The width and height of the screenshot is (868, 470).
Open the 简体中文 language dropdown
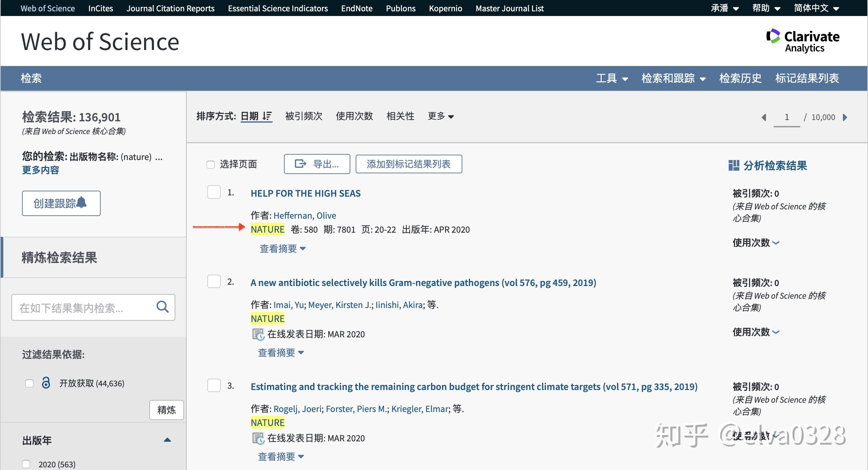(x=816, y=8)
